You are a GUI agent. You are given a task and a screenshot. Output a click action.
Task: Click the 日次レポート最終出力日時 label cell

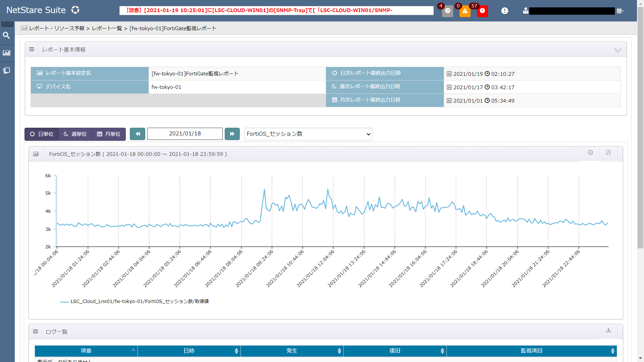[385, 73]
